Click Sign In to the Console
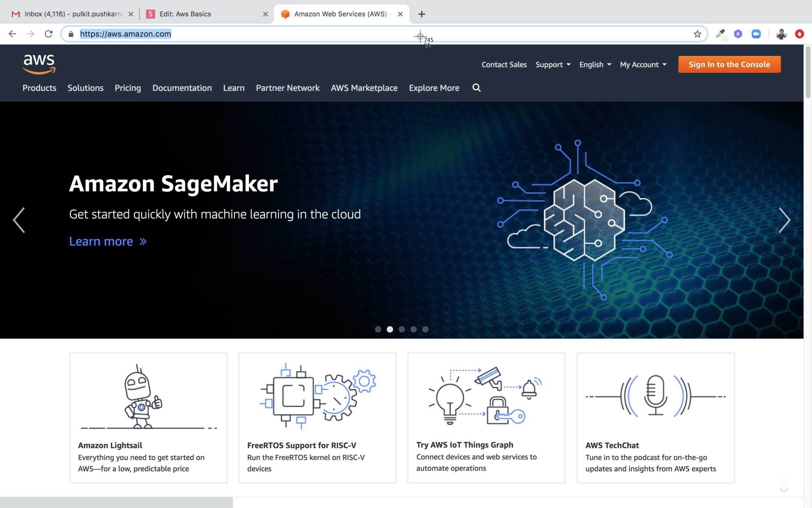The width and height of the screenshot is (812, 508). pyautogui.click(x=729, y=64)
